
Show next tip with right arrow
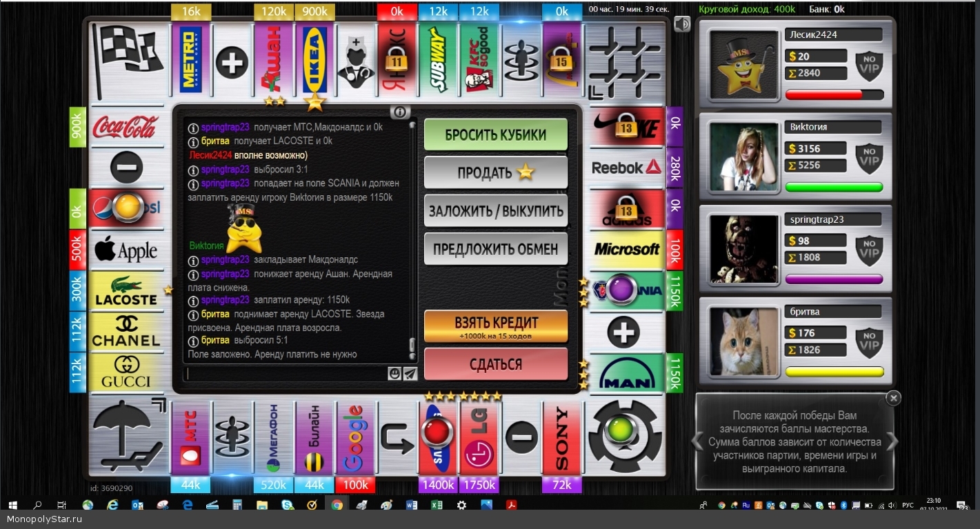(892, 441)
